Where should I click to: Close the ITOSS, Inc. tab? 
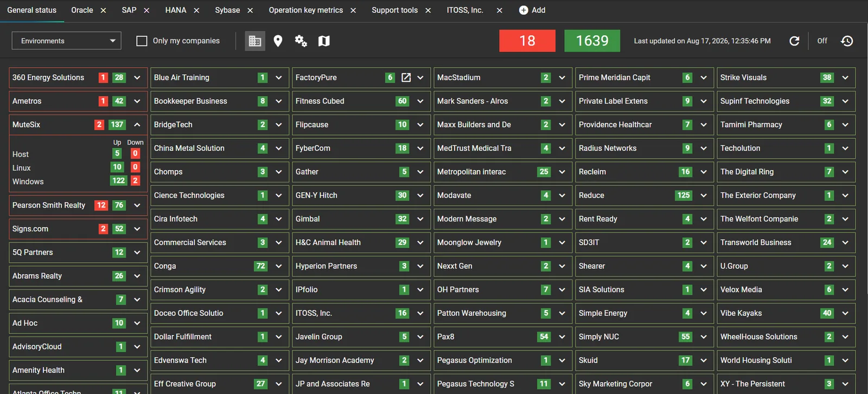(500, 10)
